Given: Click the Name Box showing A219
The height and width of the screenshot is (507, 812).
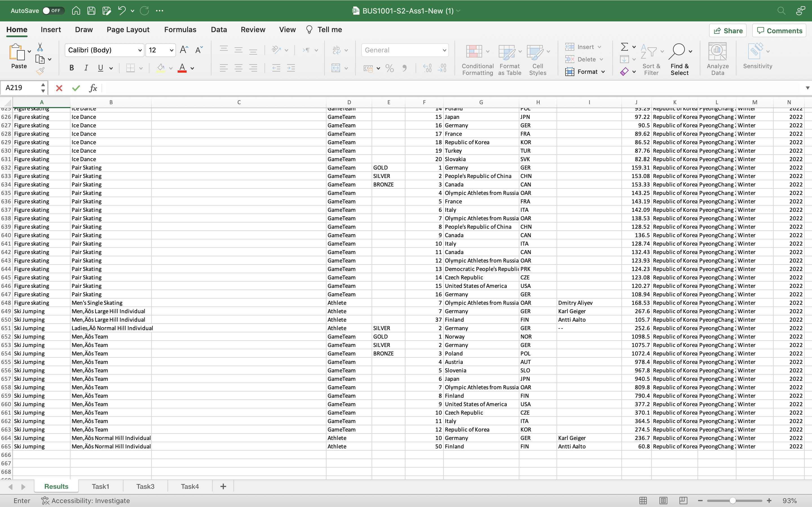Looking at the screenshot, I should 20,88.
